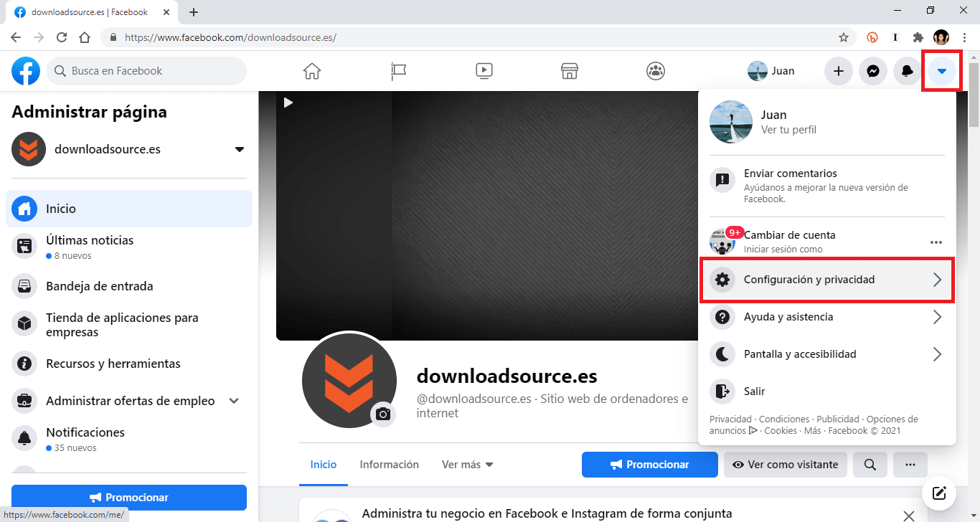Open the page more options ellipsis button
Image resolution: width=980 pixels, height=522 pixels.
(x=910, y=465)
